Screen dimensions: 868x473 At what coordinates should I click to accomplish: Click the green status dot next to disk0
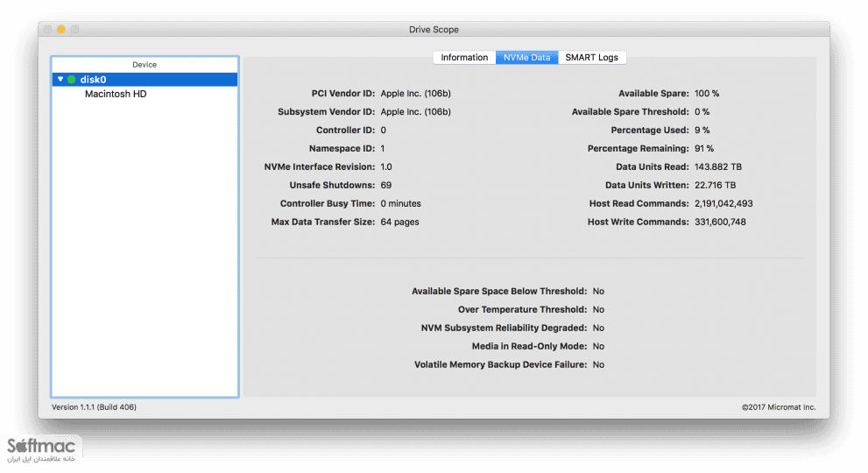pyautogui.click(x=72, y=80)
